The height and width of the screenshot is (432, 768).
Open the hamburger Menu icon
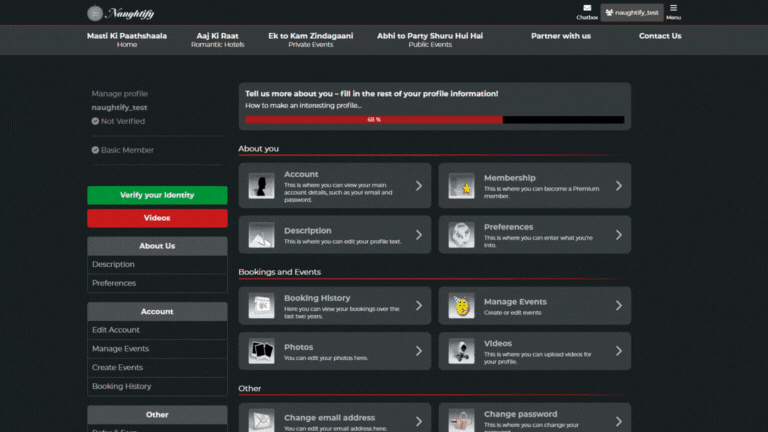pos(673,8)
